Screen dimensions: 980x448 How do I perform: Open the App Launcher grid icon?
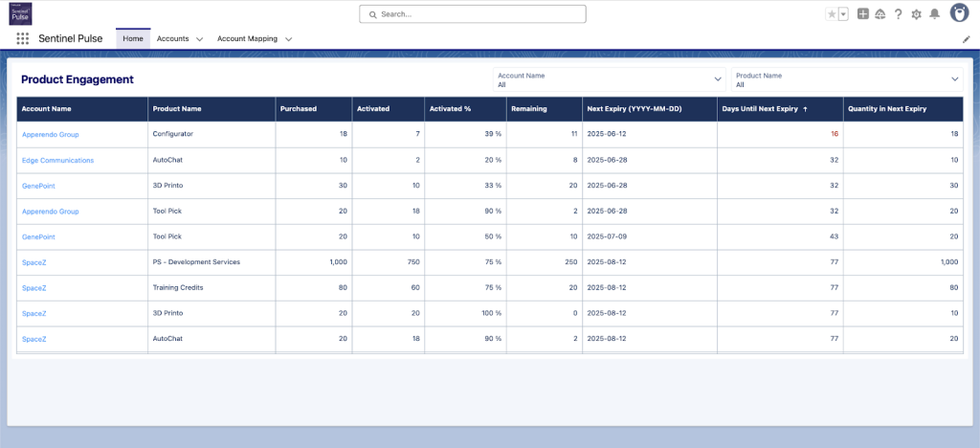pyautogui.click(x=22, y=39)
